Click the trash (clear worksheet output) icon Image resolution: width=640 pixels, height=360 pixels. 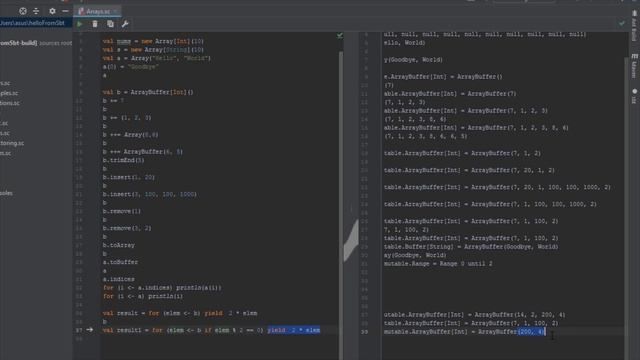[95, 24]
